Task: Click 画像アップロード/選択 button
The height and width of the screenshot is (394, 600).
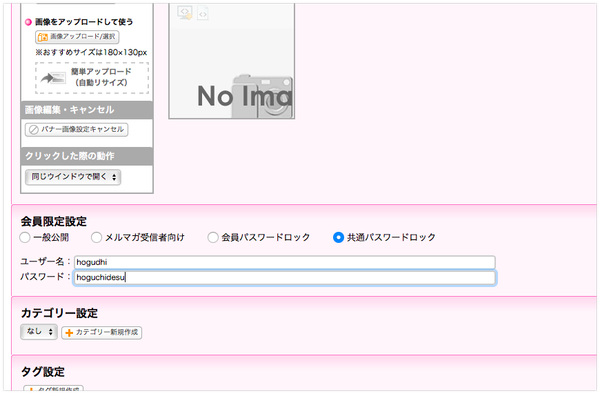Action: [x=77, y=37]
